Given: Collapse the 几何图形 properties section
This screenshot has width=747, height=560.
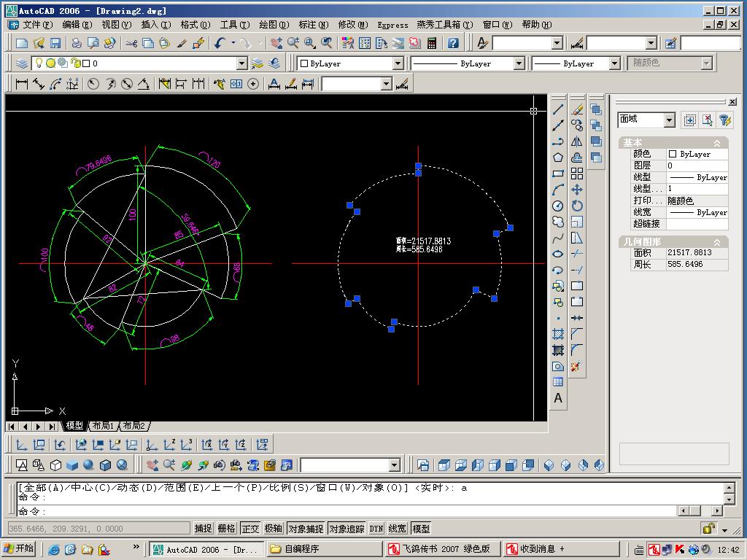Looking at the screenshot, I should (716, 242).
